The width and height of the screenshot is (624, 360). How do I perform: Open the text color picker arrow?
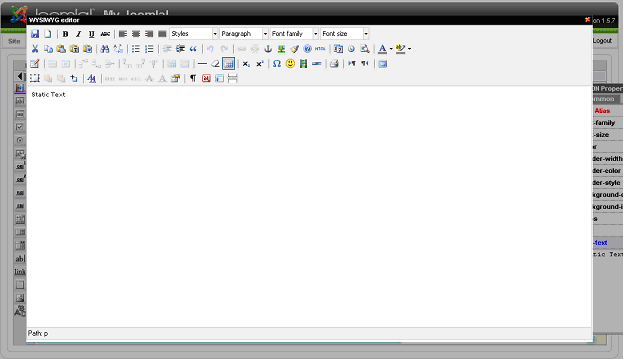(x=391, y=49)
